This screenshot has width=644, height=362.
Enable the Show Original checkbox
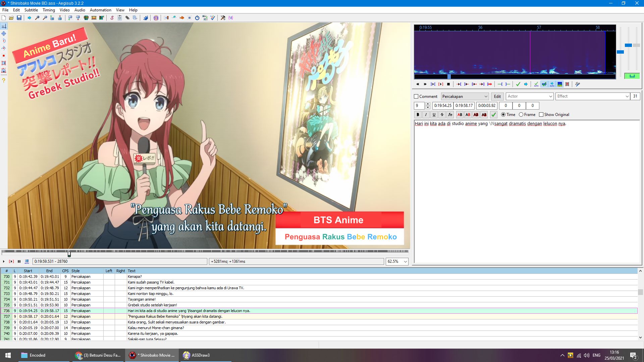click(x=541, y=115)
